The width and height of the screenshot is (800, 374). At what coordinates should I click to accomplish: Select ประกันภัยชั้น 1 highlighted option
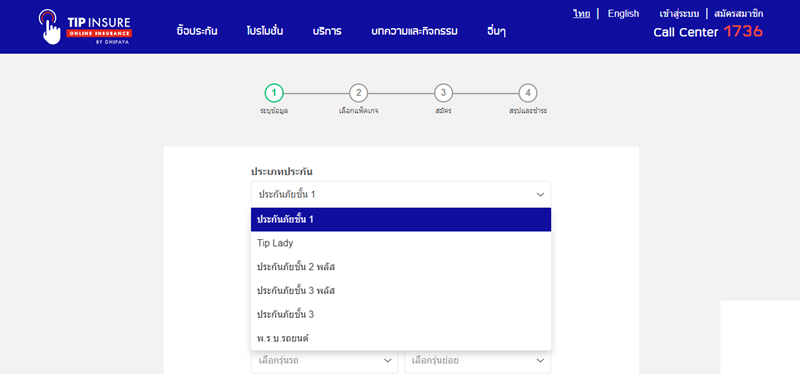coord(401,219)
